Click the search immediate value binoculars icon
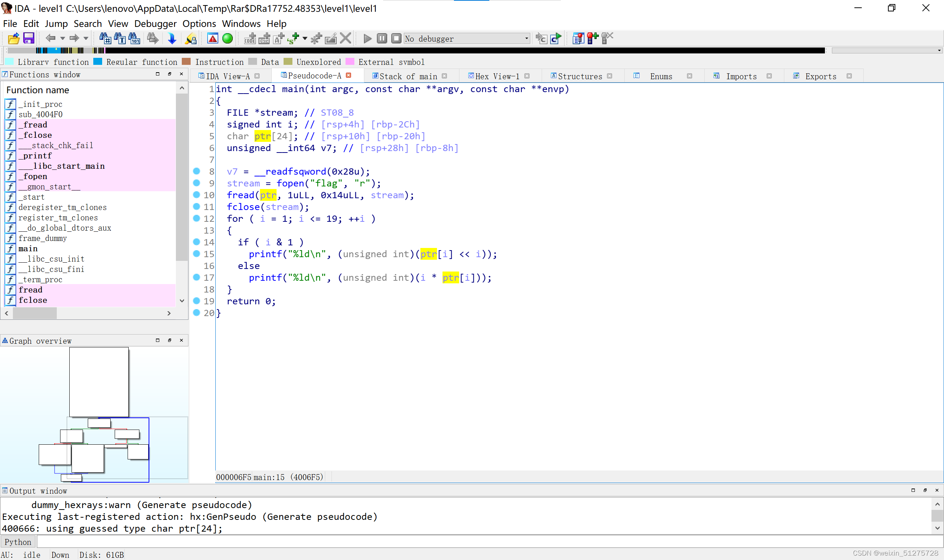The width and height of the screenshot is (944, 560). 105,38
